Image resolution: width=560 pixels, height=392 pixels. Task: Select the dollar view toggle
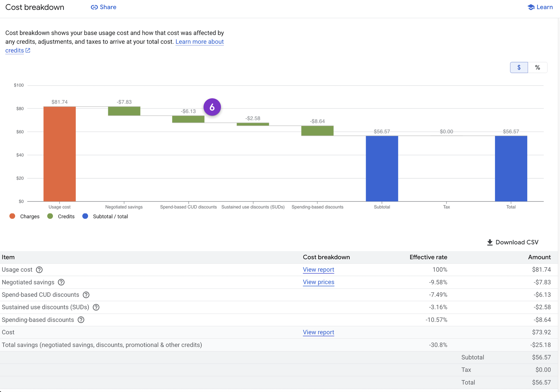(x=519, y=67)
